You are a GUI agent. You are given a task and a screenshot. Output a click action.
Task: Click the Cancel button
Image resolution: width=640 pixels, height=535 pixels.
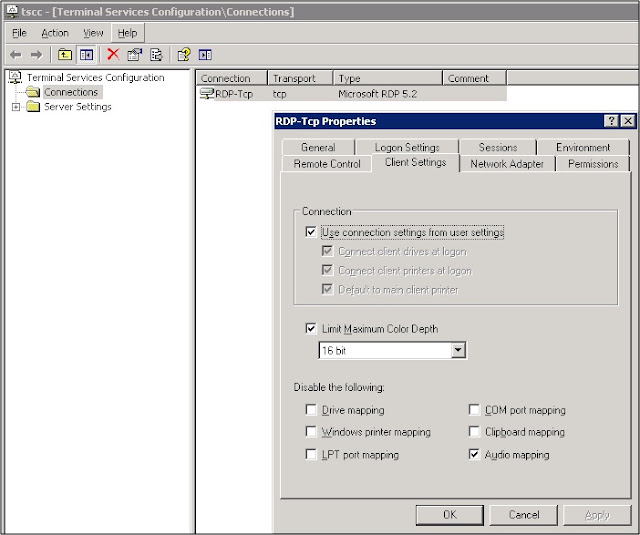click(x=524, y=515)
